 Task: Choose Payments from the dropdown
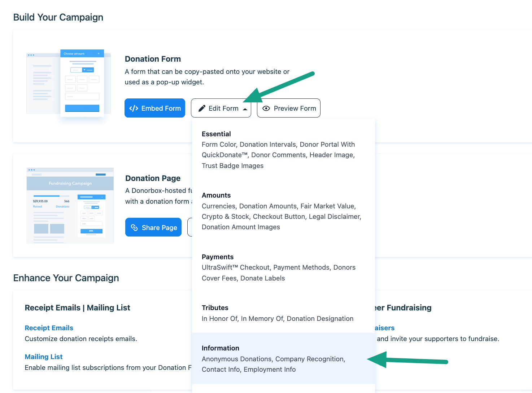click(x=218, y=257)
